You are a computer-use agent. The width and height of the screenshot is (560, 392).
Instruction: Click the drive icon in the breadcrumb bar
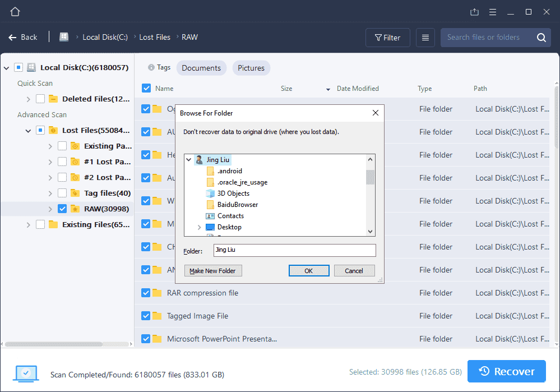coord(63,37)
